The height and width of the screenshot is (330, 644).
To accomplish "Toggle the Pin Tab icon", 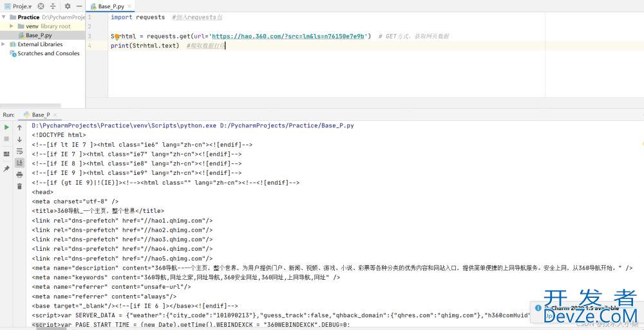I will tap(6, 169).
